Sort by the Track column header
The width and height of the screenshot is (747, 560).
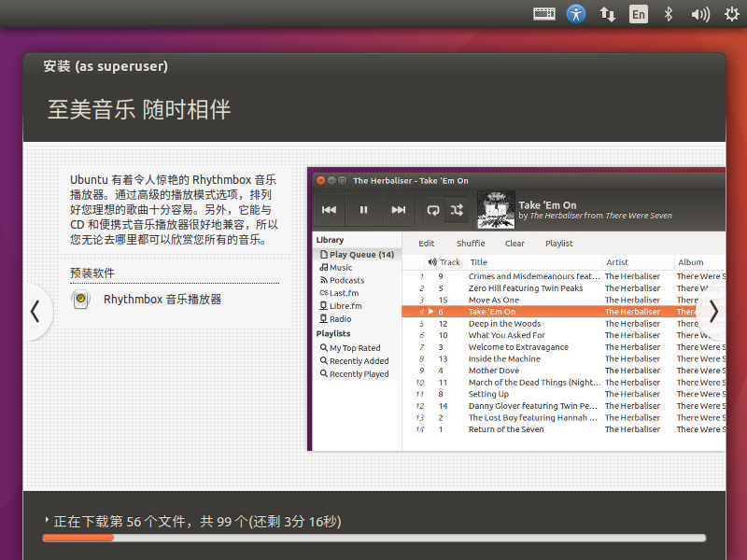(450, 262)
